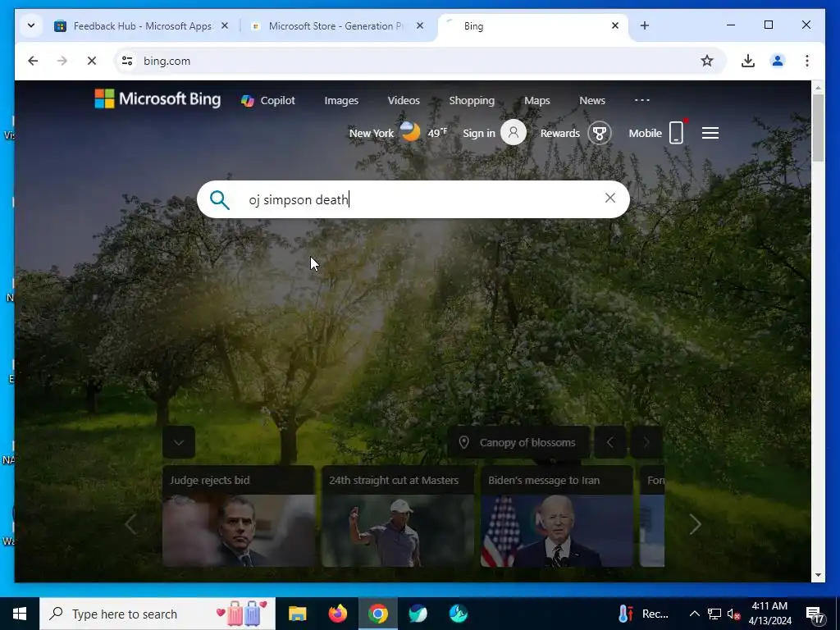This screenshot has width=840, height=630.
Task: Click the page vertical scrollbar thumb
Action: pyautogui.click(x=818, y=127)
